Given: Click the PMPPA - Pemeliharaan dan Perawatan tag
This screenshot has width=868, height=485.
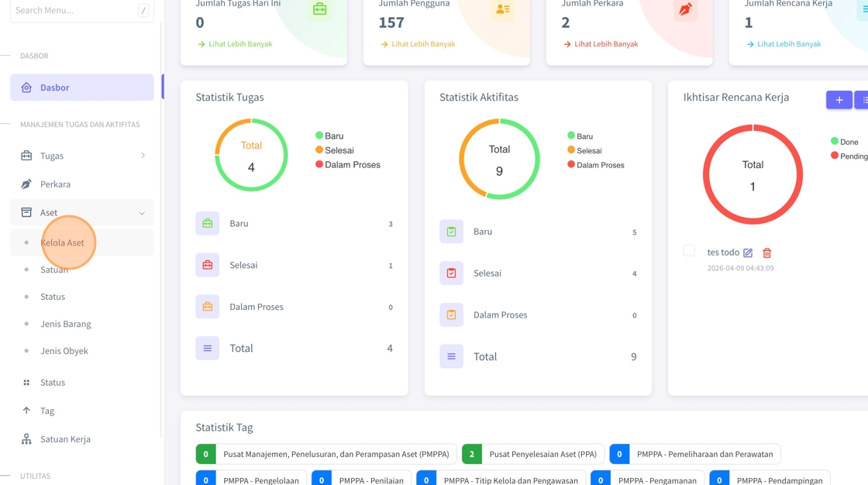Looking at the screenshot, I should pos(695,454).
